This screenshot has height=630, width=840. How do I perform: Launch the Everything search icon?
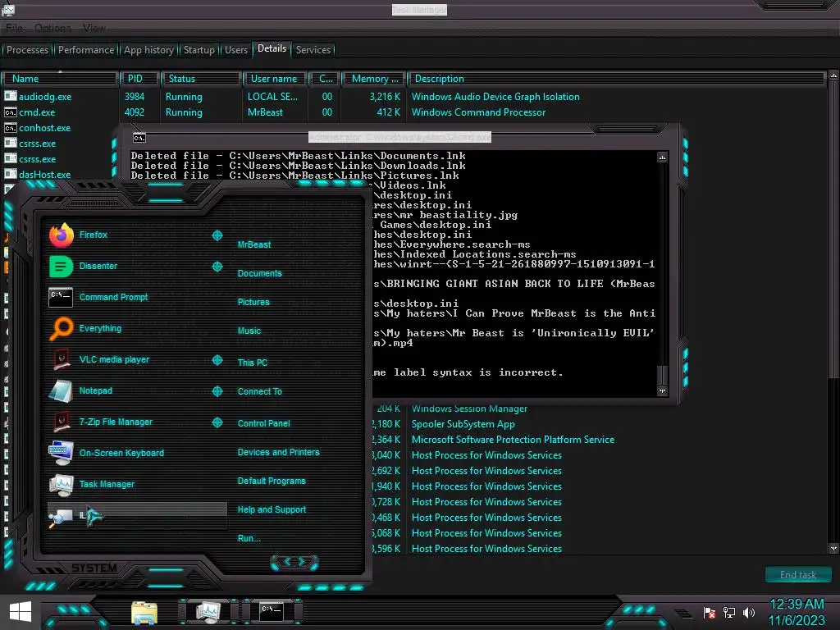click(x=61, y=328)
